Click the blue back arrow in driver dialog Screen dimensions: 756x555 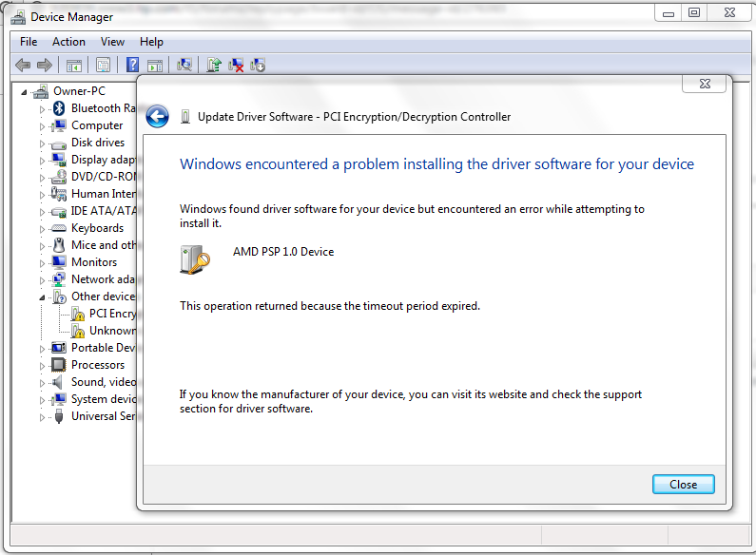click(157, 116)
